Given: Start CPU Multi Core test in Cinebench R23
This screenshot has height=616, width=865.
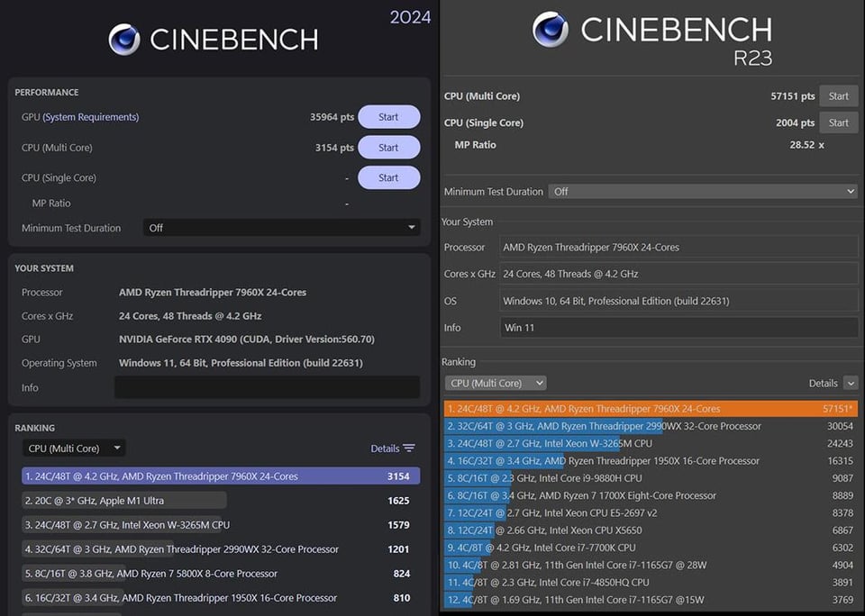Looking at the screenshot, I should coord(839,96).
